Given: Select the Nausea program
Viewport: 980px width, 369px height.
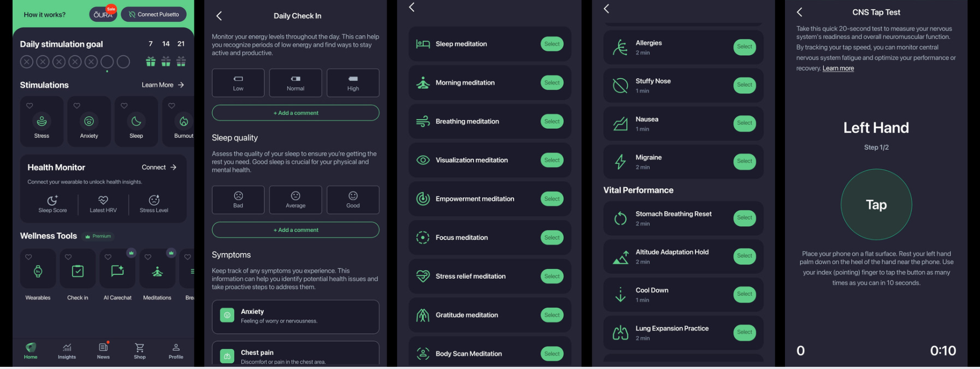Looking at the screenshot, I should click(745, 123).
